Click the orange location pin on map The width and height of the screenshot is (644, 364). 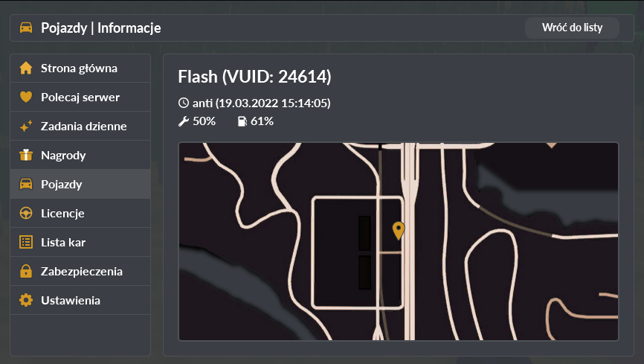click(x=399, y=230)
